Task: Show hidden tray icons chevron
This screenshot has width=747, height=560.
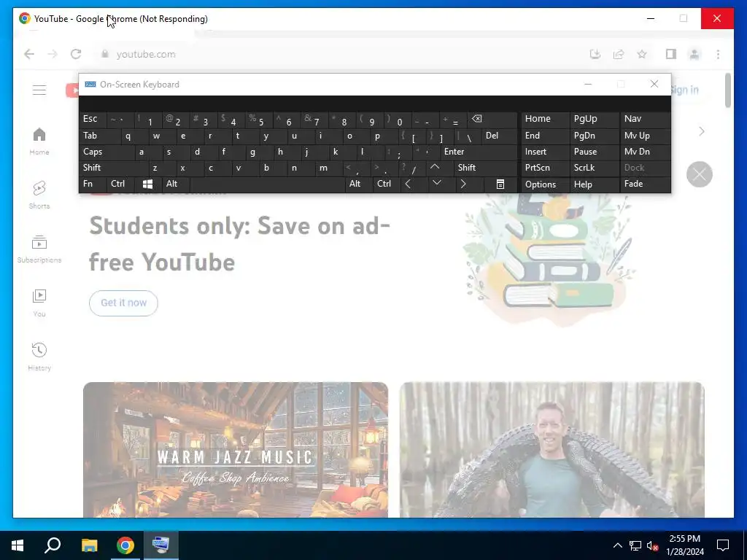Action: [617, 545]
